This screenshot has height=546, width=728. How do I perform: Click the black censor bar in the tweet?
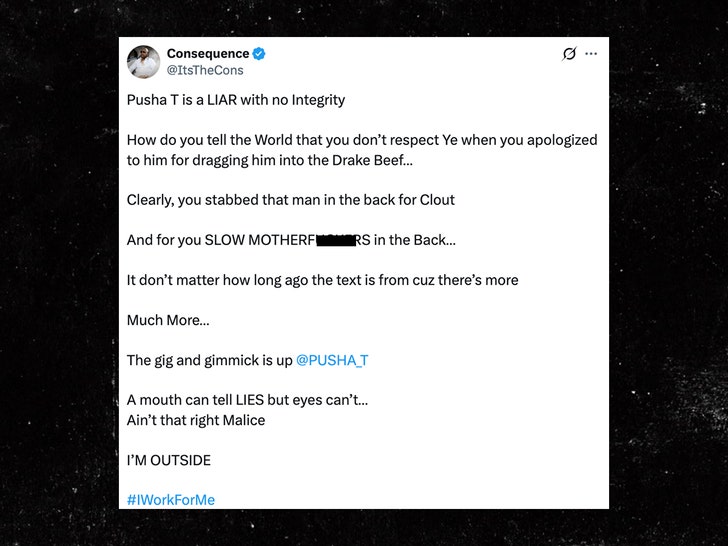(x=336, y=240)
